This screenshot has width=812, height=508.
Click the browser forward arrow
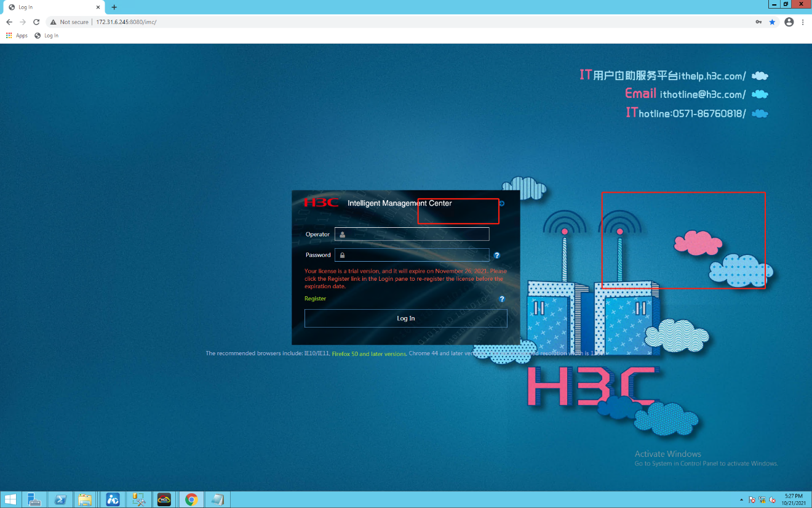pyautogui.click(x=23, y=22)
